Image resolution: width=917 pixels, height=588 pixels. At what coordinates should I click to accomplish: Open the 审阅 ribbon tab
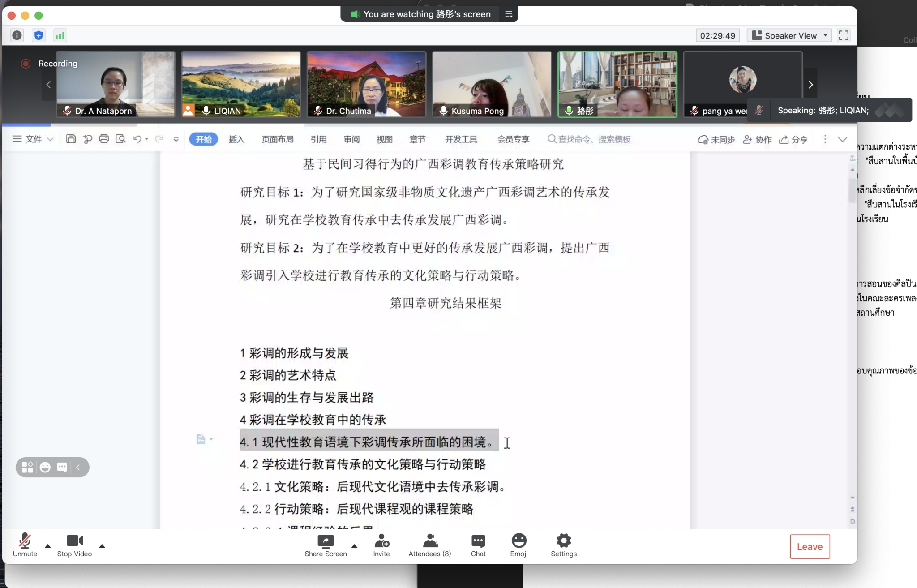351,139
